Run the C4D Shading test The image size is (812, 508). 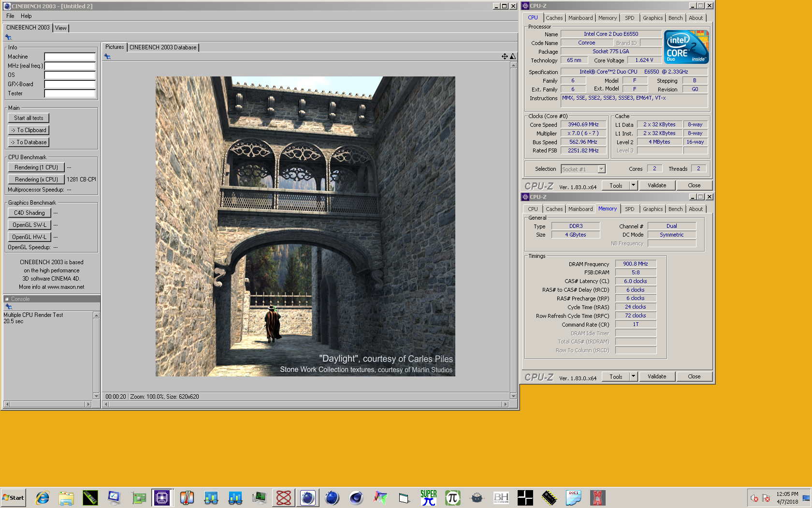[x=29, y=213]
